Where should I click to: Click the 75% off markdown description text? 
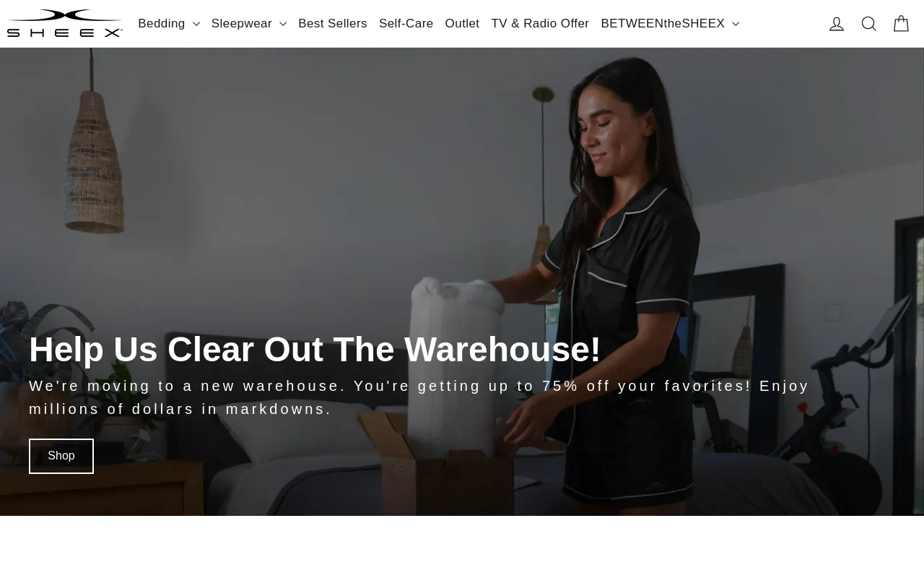(x=419, y=397)
